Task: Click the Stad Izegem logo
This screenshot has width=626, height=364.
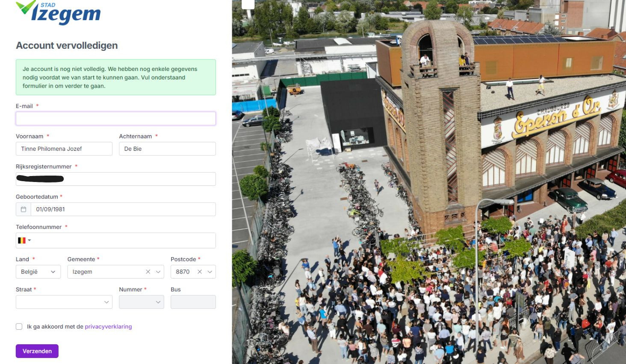Action: click(x=58, y=12)
